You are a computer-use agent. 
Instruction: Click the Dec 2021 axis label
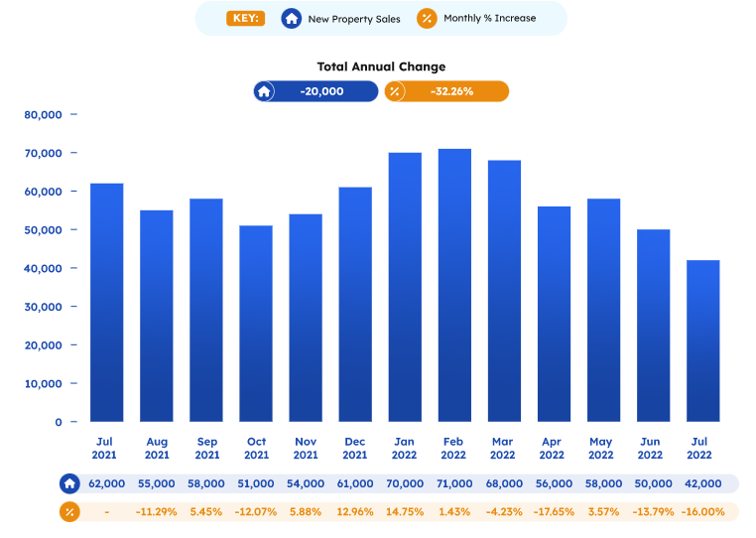click(355, 448)
